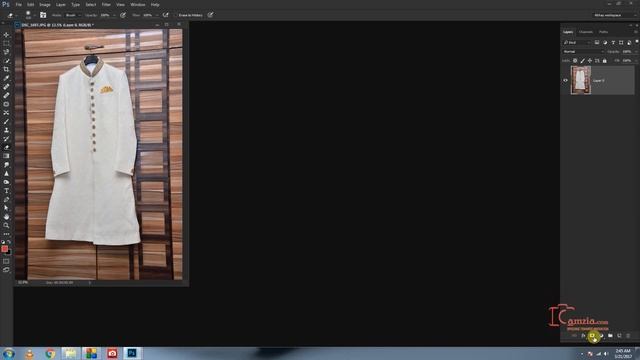Open Flow slider dropdown in options bar
This screenshot has height=360, width=640.
click(x=157, y=15)
